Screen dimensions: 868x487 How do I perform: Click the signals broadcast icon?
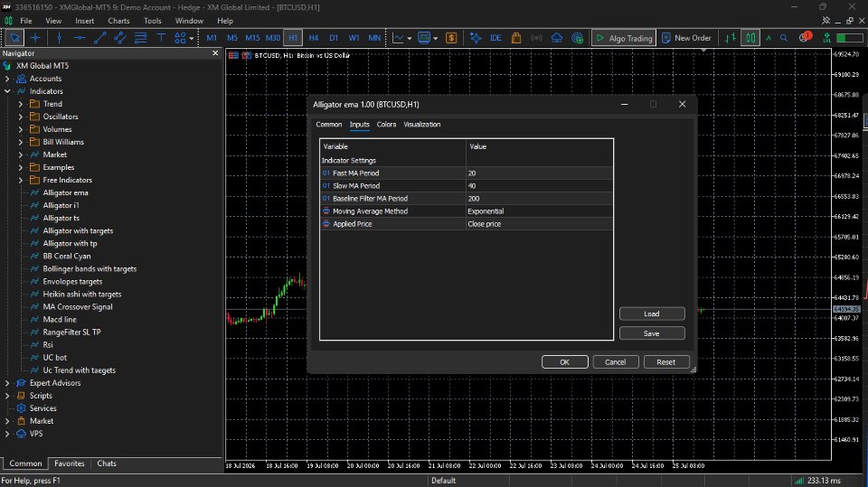(536, 38)
